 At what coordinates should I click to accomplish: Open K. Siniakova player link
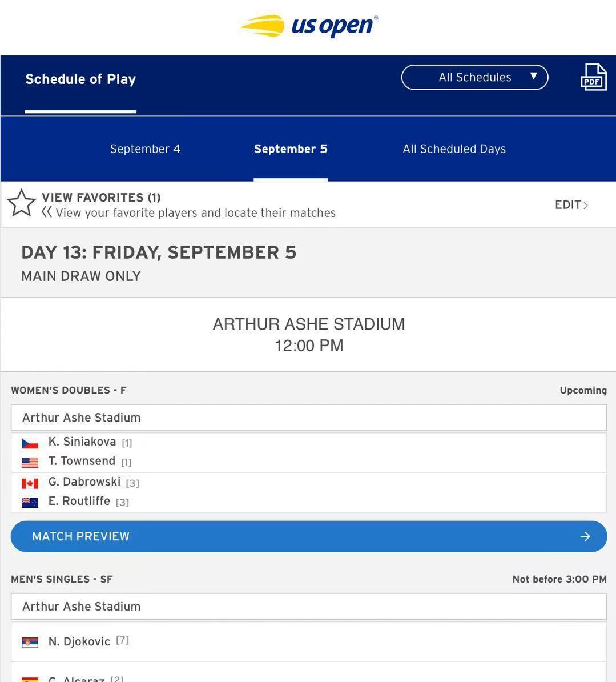(82, 442)
